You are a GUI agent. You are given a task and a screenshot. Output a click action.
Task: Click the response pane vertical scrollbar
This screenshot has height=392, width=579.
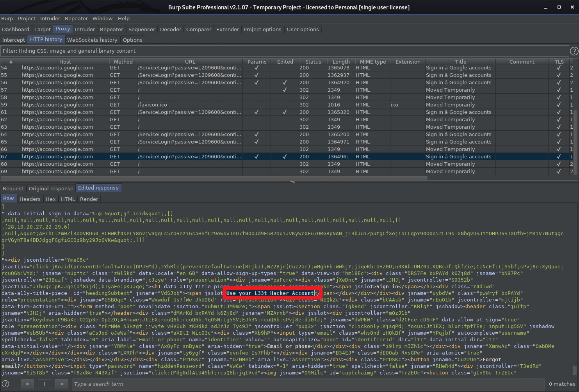[575, 370]
